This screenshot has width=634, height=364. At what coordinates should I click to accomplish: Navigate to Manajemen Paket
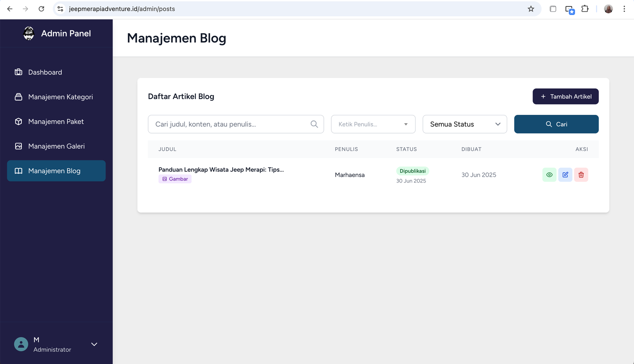[56, 122]
